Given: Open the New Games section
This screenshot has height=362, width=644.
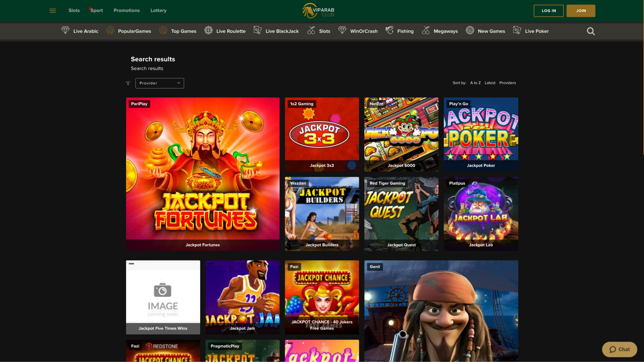Looking at the screenshot, I should 470,31.
